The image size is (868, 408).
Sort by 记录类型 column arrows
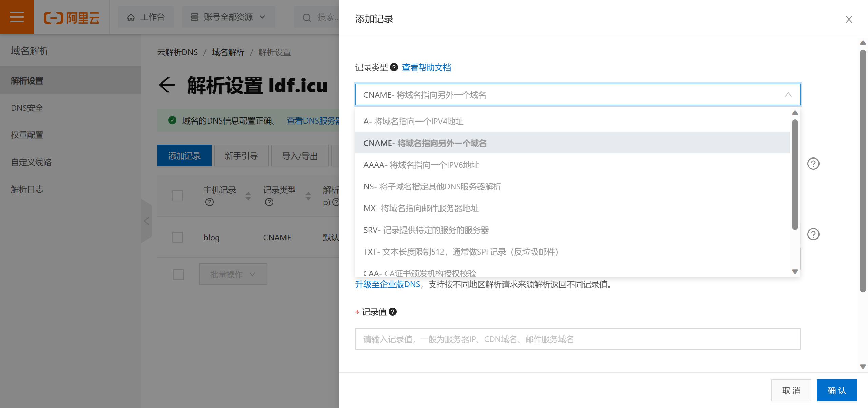pyautogui.click(x=308, y=196)
